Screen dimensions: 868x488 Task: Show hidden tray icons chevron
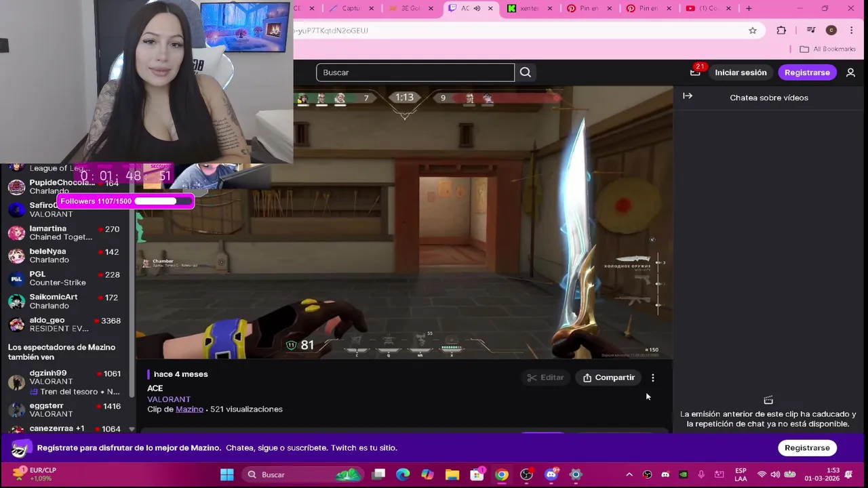tap(629, 474)
